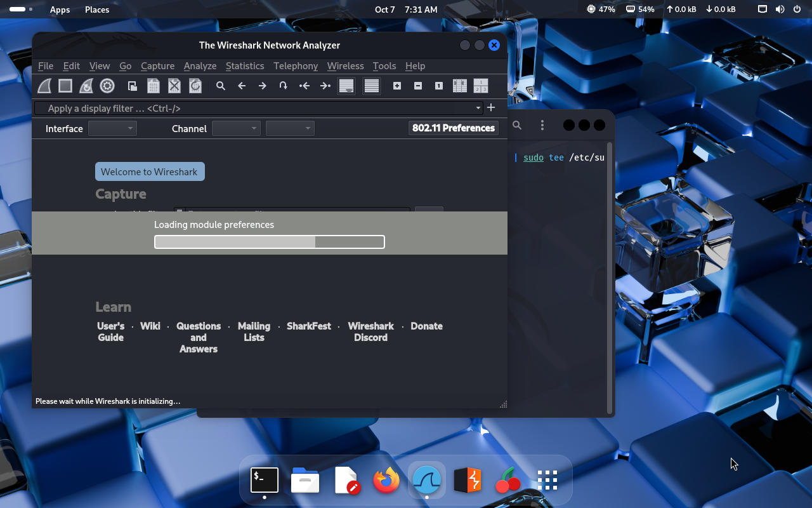Open the SharkFest link
This screenshot has width=812, height=508.
click(309, 326)
